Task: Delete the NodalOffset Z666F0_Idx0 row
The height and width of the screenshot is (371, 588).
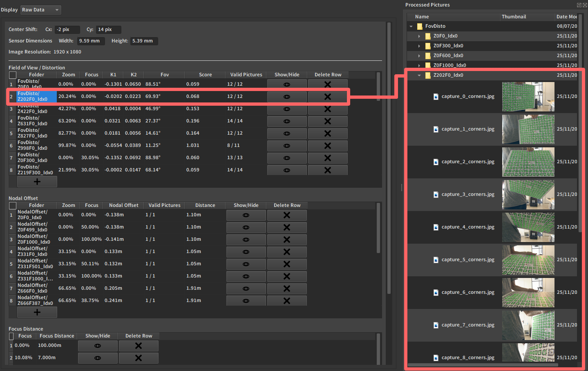Action: (286, 289)
